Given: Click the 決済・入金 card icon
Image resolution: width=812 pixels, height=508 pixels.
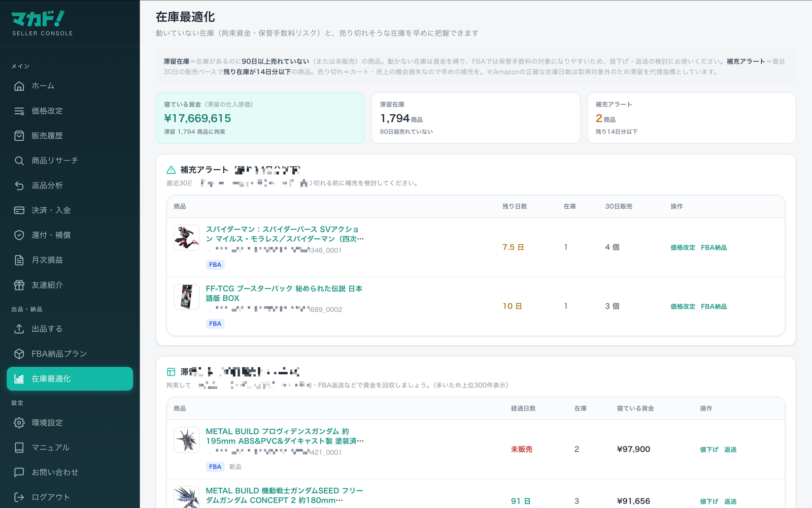Looking at the screenshot, I should 19,210.
